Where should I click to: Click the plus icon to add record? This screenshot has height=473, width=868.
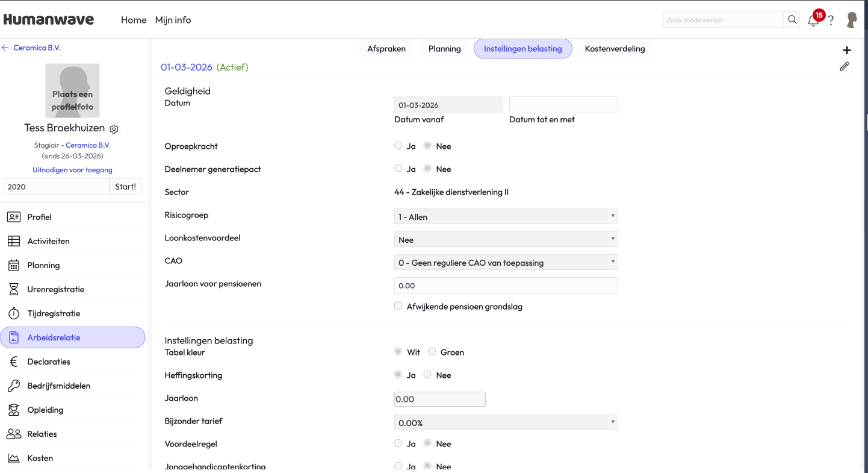847,51
